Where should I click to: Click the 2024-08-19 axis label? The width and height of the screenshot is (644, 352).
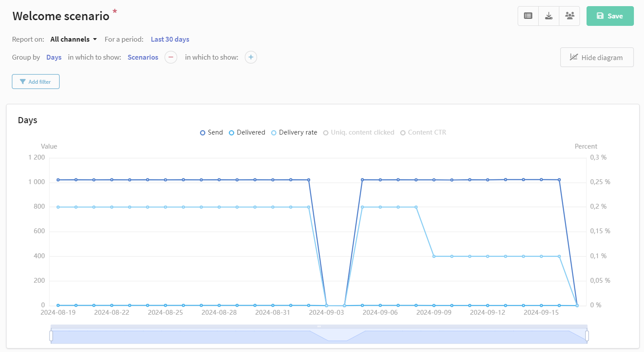coord(58,313)
